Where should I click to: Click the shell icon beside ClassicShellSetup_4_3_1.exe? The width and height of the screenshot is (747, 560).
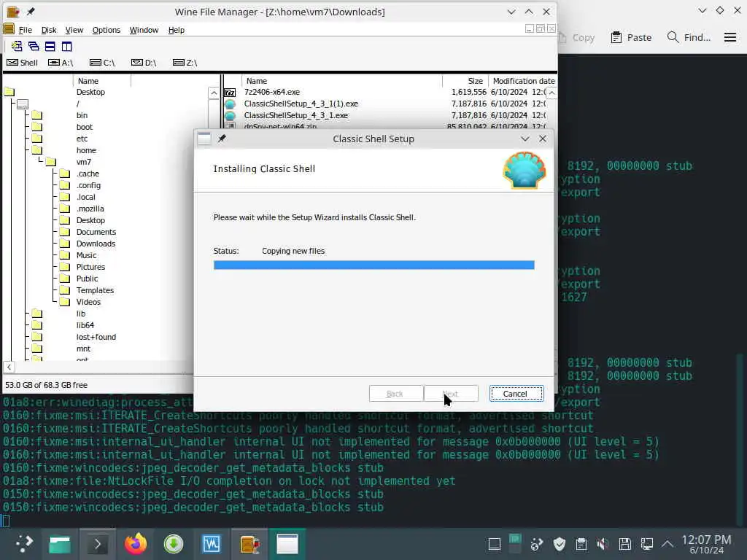coord(230,116)
